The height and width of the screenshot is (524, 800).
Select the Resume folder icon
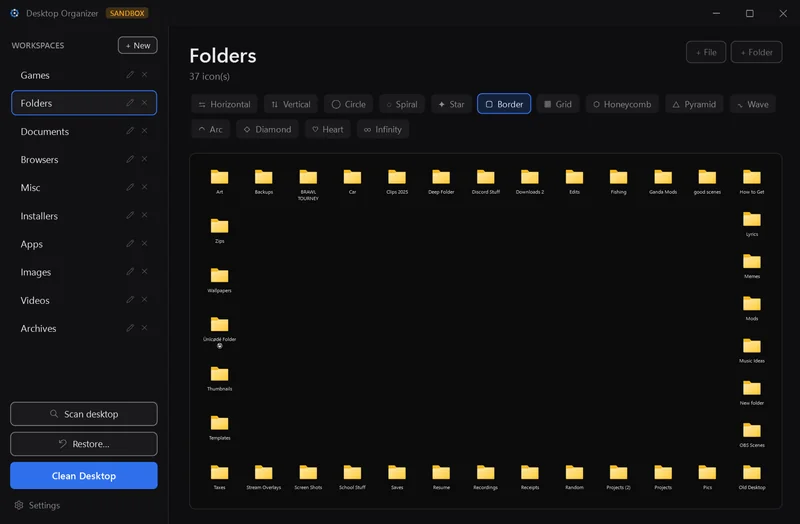pyautogui.click(x=441, y=472)
